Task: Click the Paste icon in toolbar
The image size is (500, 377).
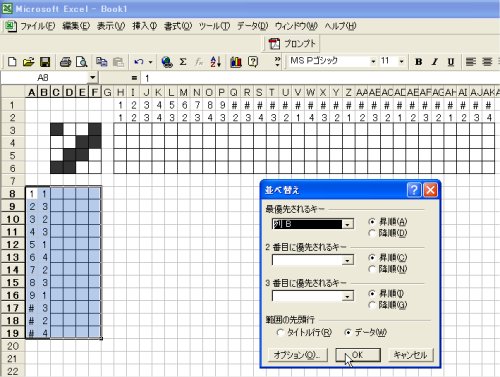Action: (118, 62)
